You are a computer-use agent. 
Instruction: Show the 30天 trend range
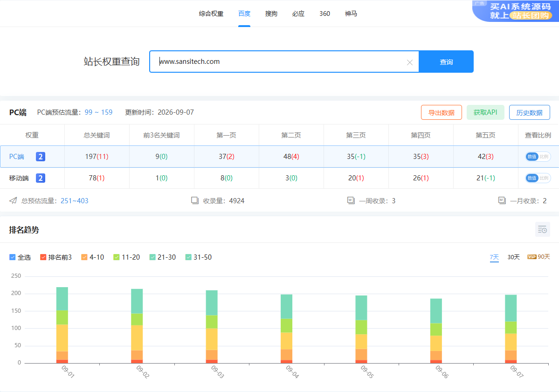click(x=513, y=257)
